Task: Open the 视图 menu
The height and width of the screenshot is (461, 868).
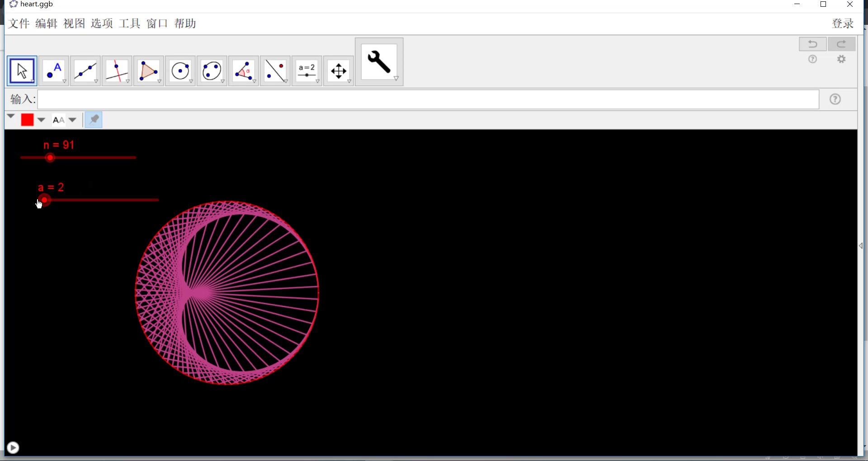Action: tap(74, 24)
